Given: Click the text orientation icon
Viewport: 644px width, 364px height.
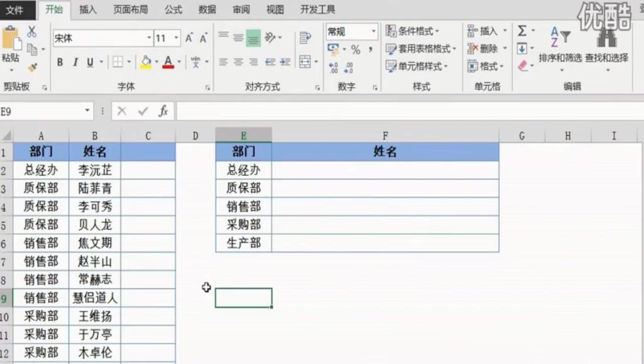Looking at the screenshot, I should 270,37.
